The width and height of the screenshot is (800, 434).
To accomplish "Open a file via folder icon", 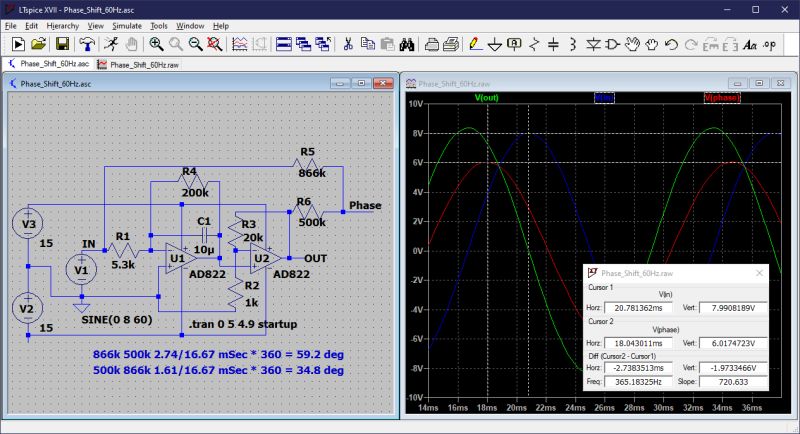I will click(38, 44).
